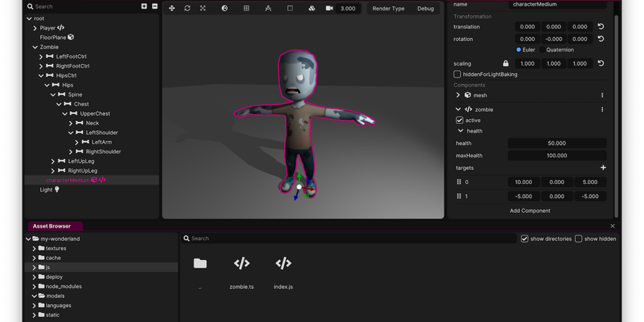The image size is (644, 322).
Task: Expand the textures folder in asset tree
Action: click(x=34, y=249)
